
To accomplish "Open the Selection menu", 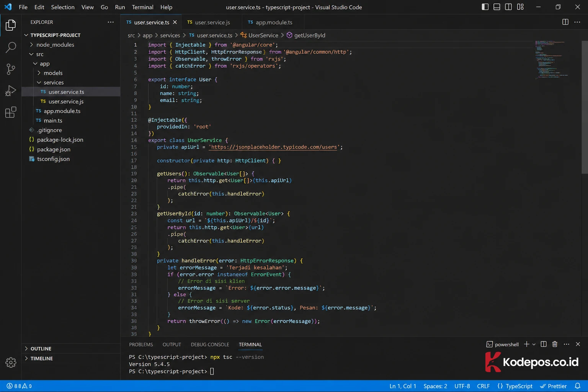I will 63,7.
